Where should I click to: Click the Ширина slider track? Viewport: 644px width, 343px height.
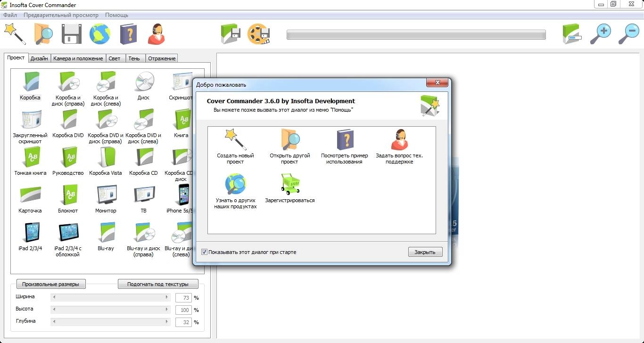point(111,297)
